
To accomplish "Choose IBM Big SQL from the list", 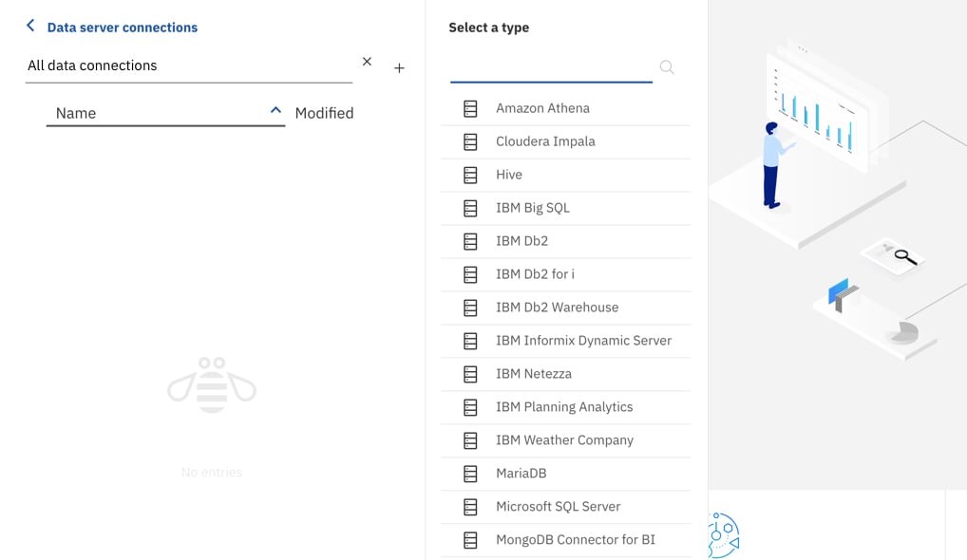I will (x=532, y=208).
